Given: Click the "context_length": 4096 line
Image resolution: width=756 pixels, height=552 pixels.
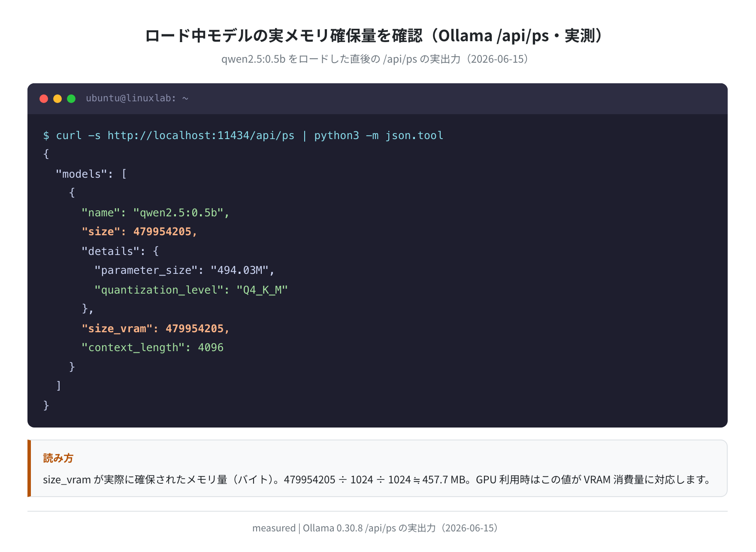Looking at the screenshot, I should click(x=153, y=348).
